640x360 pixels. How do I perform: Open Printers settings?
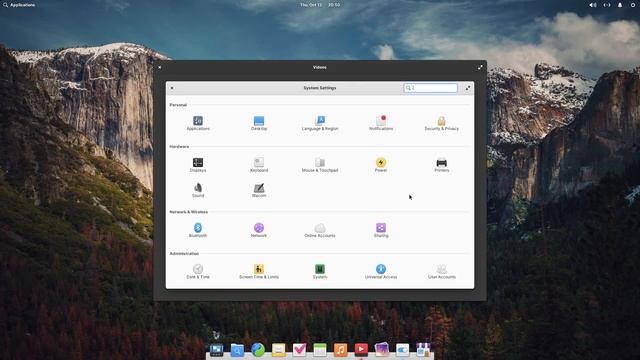pos(442,165)
